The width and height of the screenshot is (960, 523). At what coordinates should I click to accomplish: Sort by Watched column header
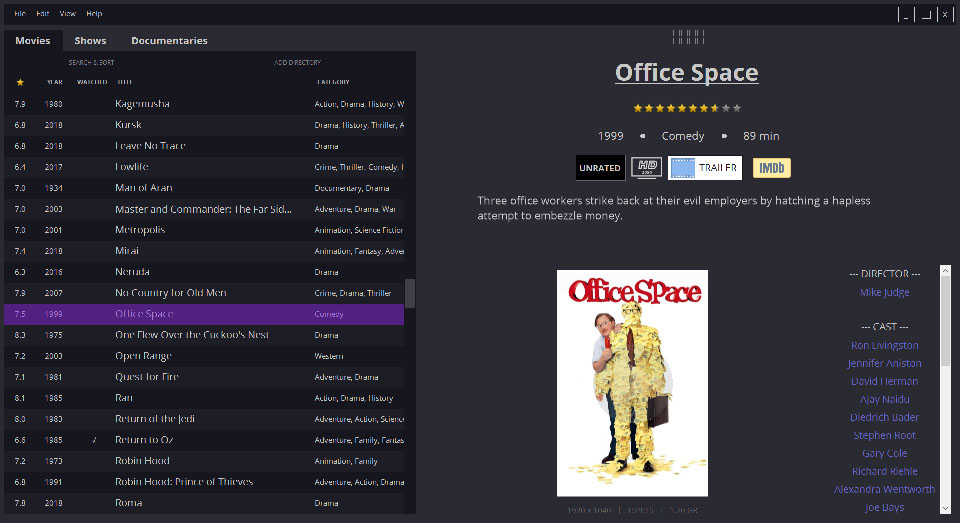92,82
